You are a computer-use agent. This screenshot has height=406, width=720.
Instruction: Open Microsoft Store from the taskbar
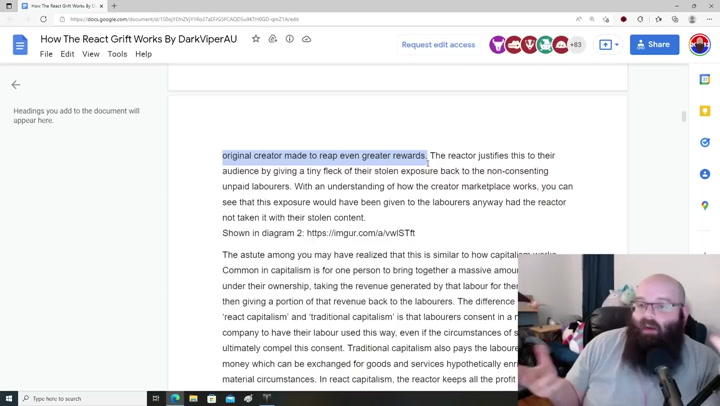click(212, 398)
